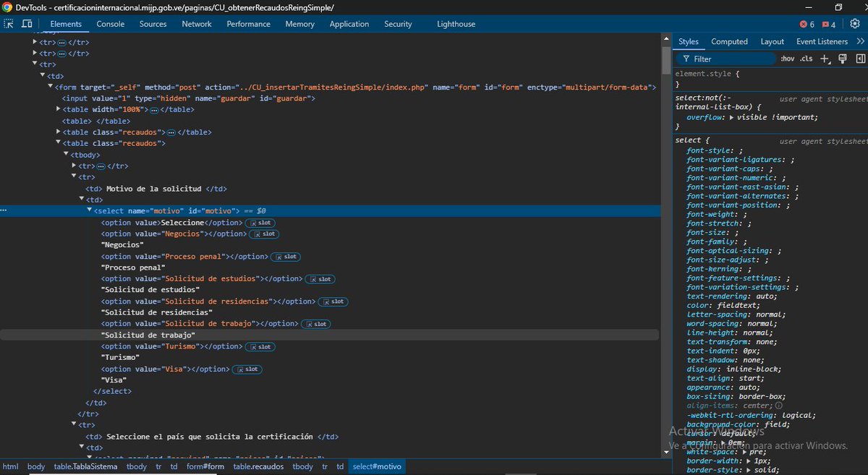Open the rendering emulations paintbrush icon
868x475 pixels.
843,59
